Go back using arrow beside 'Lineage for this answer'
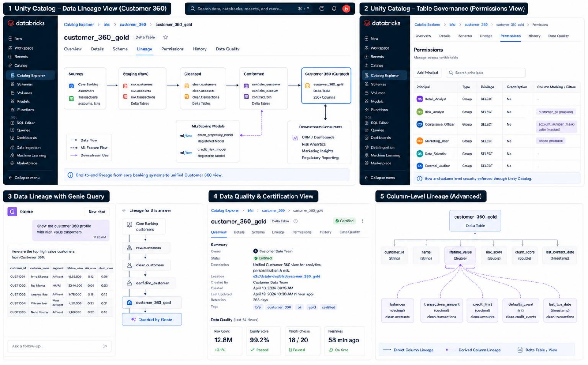The width and height of the screenshot is (588, 365). point(124,210)
